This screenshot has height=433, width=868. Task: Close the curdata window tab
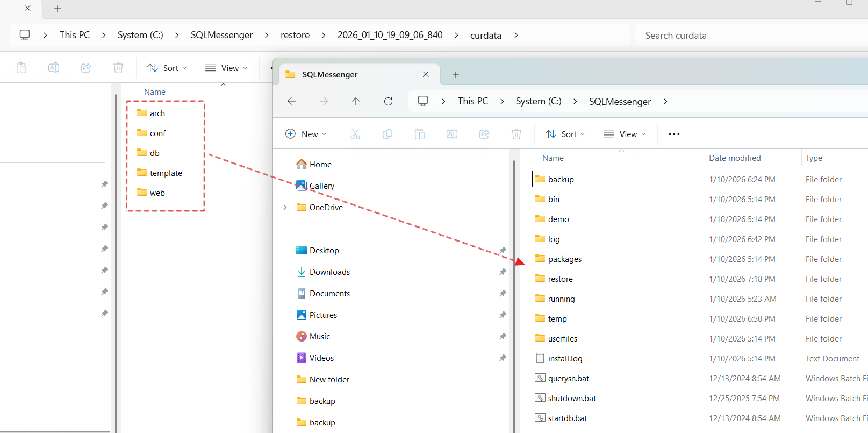click(27, 8)
